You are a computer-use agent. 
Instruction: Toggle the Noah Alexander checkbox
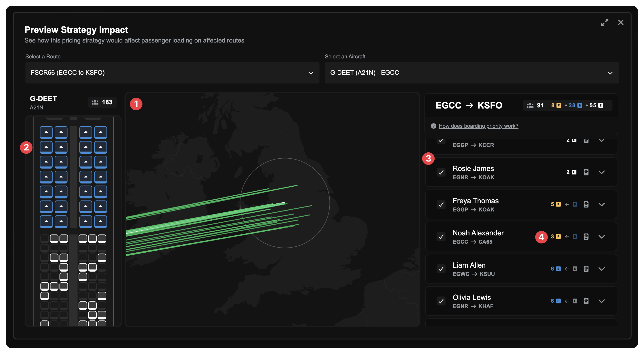coord(441,237)
